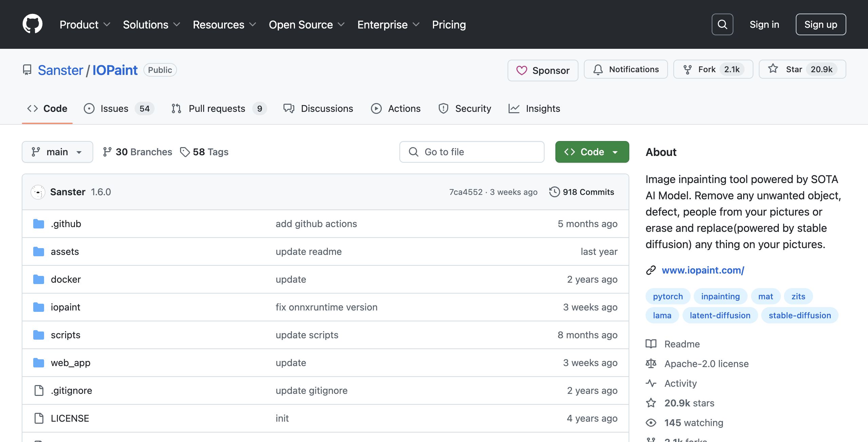Select the stable-diffusion topic tag
The image size is (868, 442).
coord(800,315)
